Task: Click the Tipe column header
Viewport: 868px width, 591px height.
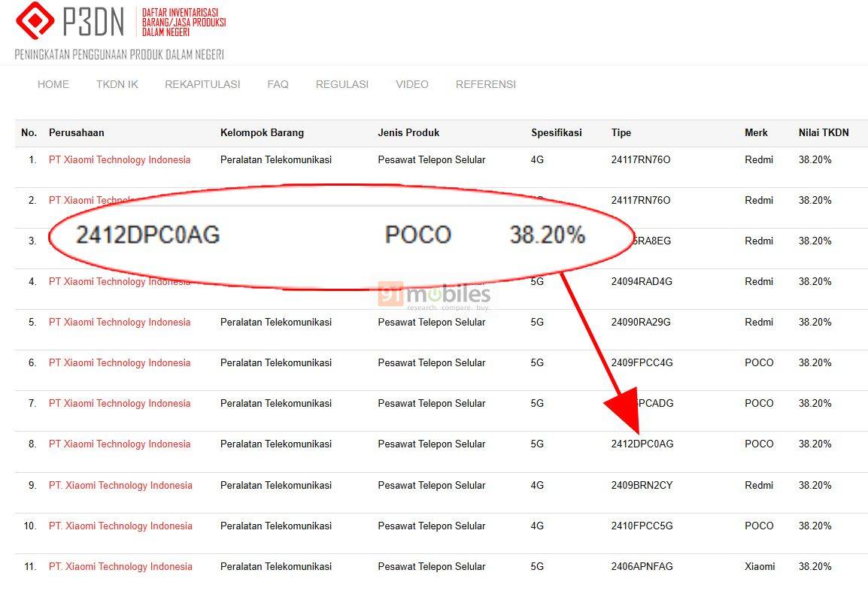Action: point(621,133)
